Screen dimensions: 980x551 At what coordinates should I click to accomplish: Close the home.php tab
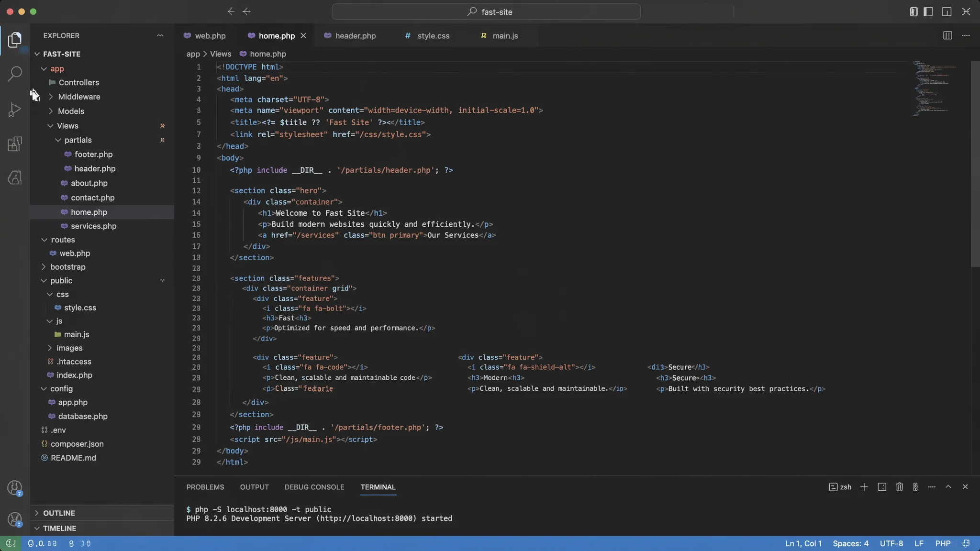tap(303, 36)
